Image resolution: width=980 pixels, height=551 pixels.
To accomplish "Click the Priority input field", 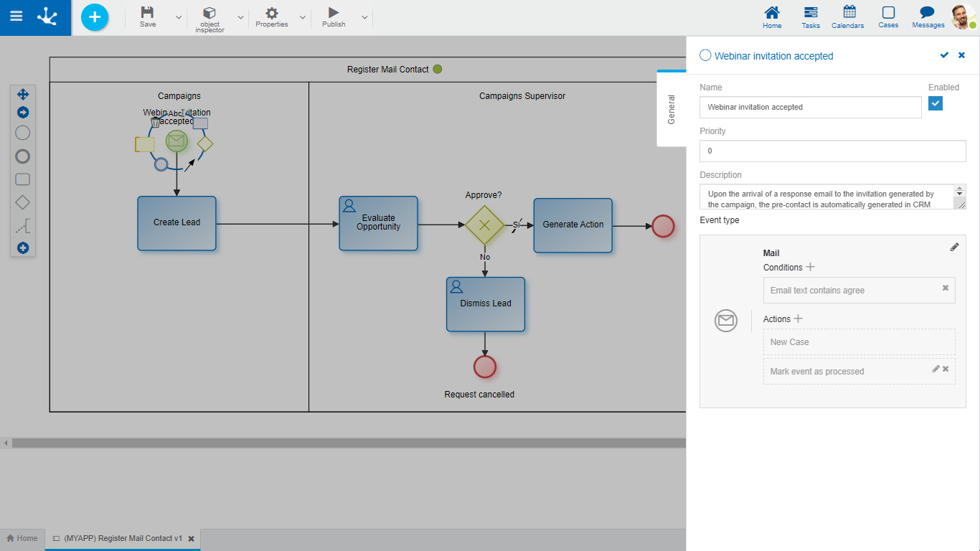I will [x=832, y=151].
